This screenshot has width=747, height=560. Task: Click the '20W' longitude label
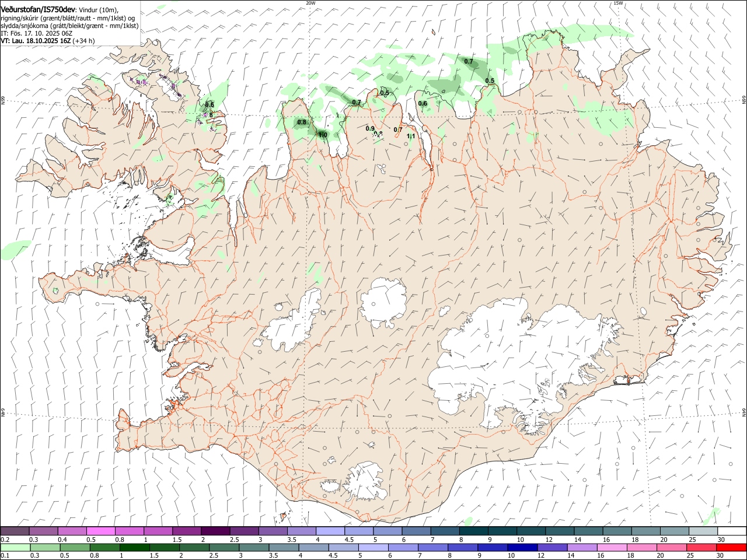click(x=310, y=3)
